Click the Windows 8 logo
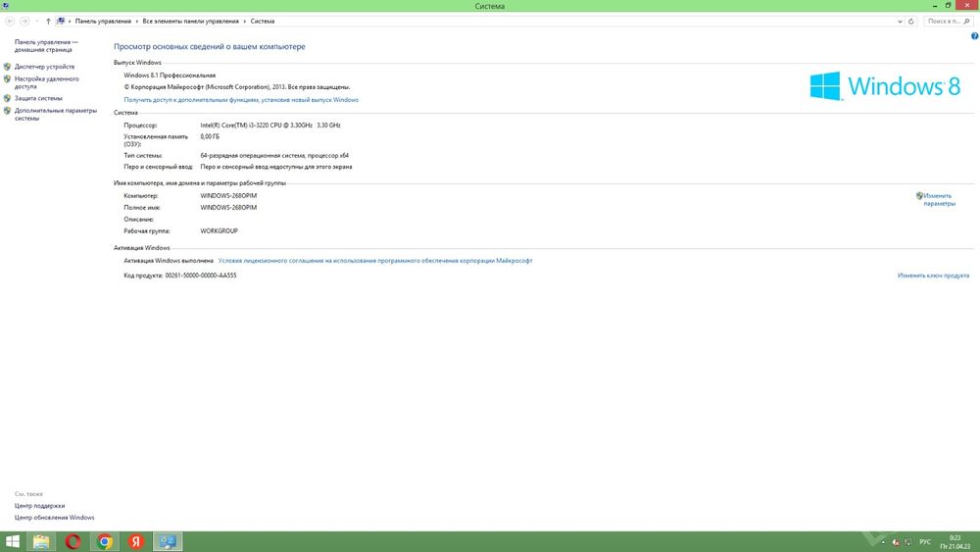This screenshot has width=980, height=552. (x=885, y=85)
